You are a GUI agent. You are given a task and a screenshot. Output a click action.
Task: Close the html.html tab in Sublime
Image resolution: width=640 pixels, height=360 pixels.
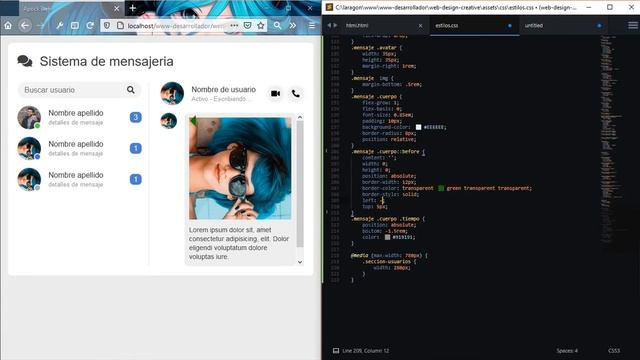click(420, 26)
